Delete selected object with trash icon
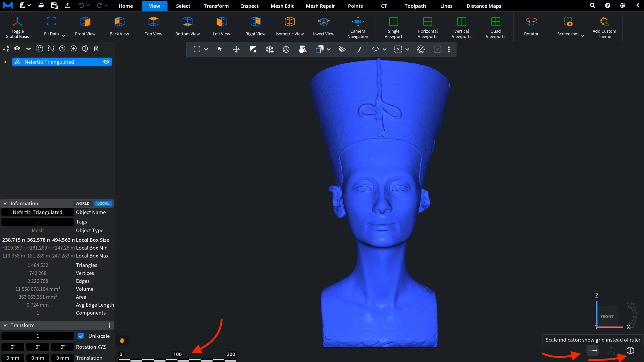 pyautogui.click(x=96, y=49)
